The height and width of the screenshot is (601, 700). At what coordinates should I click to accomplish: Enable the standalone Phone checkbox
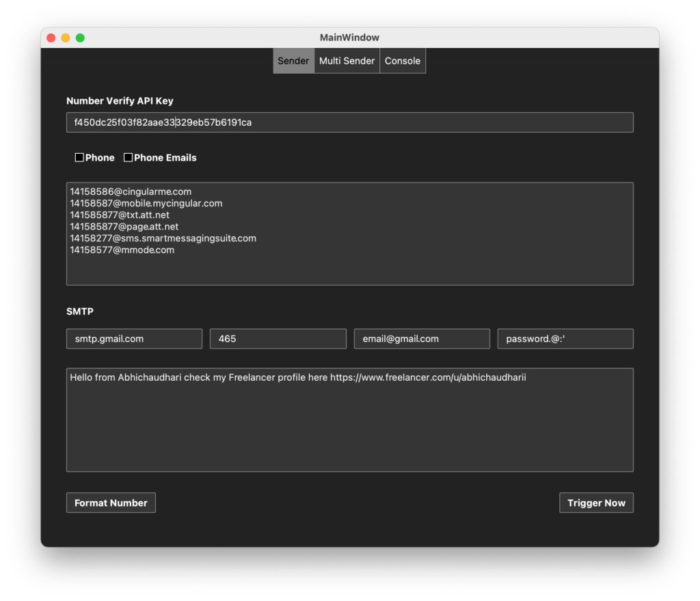(x=79, y=157)
